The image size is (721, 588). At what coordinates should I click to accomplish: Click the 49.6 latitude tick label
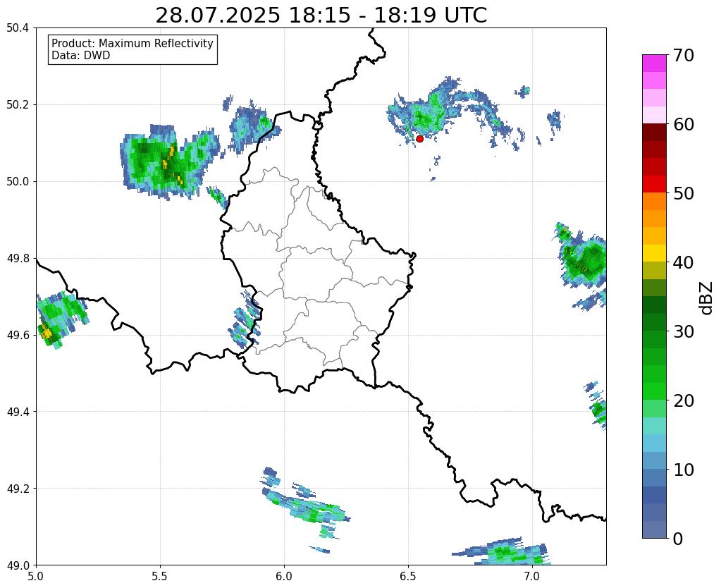pos(18,335)
